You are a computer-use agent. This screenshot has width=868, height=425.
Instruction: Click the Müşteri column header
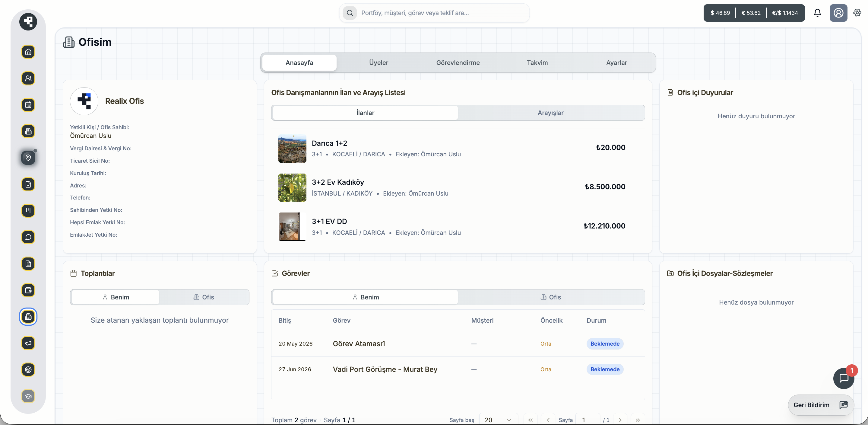[x=482, y=321]
